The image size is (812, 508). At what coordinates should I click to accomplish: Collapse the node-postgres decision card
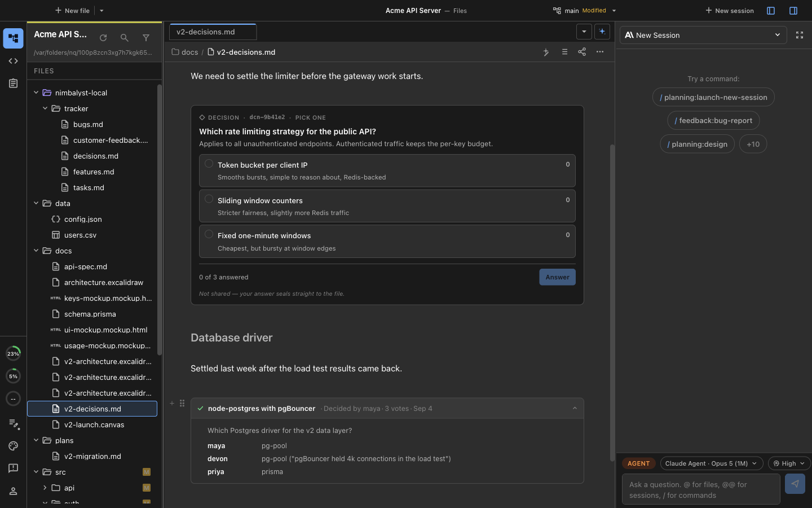click(575, 409)
